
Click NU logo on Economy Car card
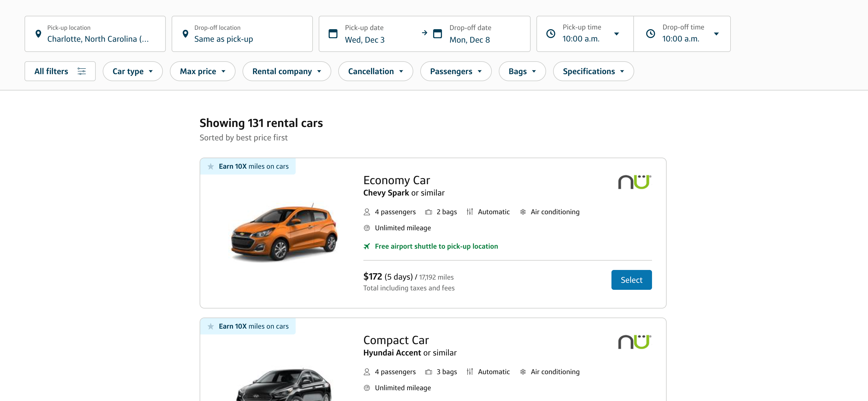click(x=635, y=182)
